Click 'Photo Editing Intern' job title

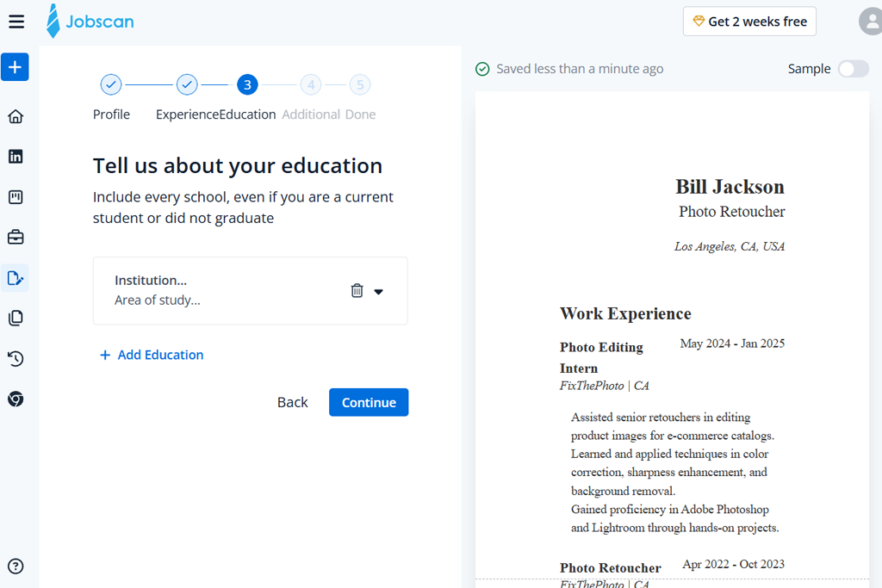[601, 357]
